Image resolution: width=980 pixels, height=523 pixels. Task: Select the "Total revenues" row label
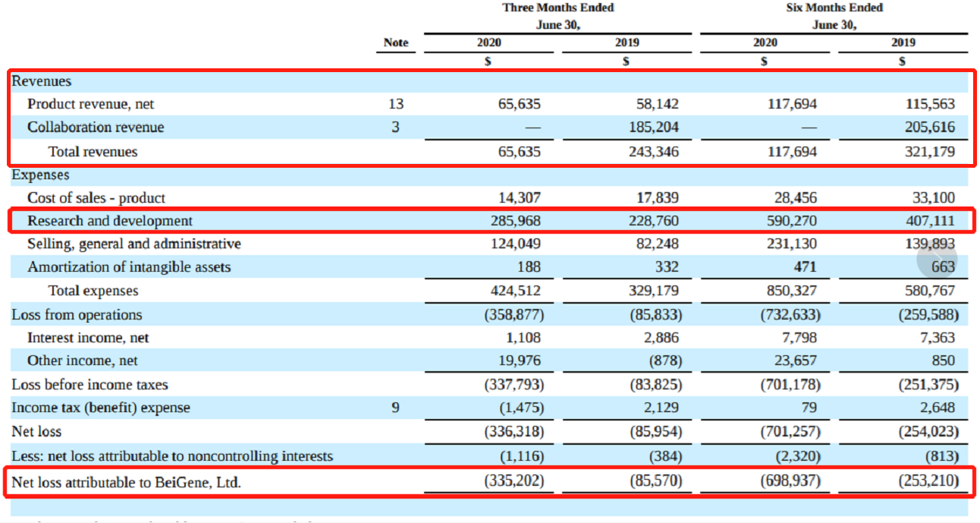pos(93,152)
